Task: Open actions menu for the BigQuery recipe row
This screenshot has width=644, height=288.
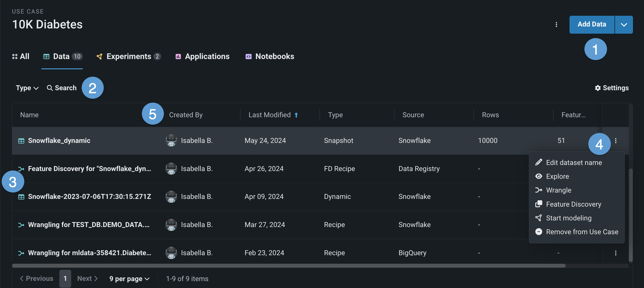Action: coord(616,253)
